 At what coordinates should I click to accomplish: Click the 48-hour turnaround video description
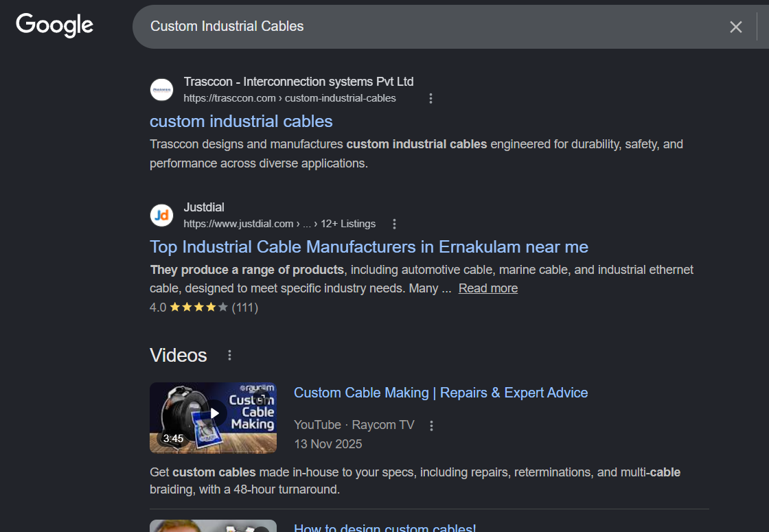415,481
